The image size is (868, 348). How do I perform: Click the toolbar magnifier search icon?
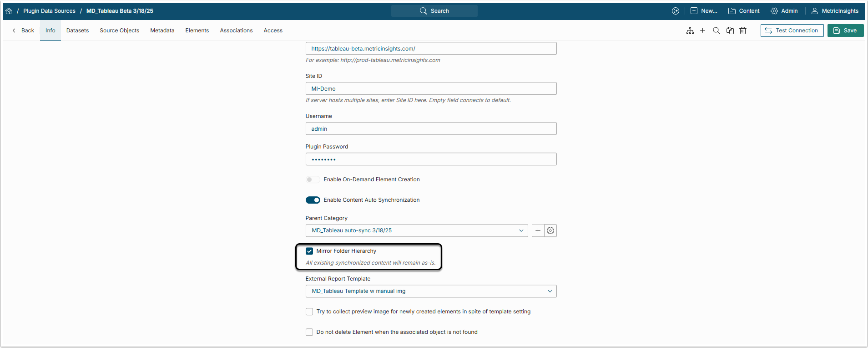[x=717, y=31]
